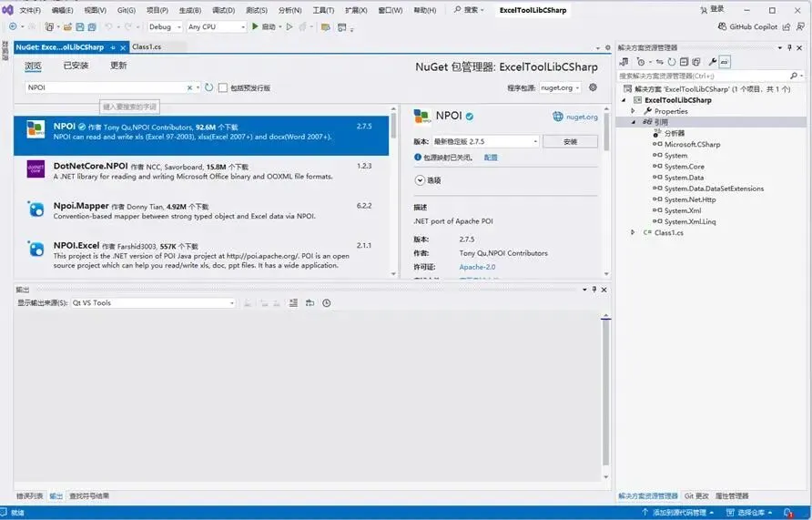Click the save file toolbar icon
The height and width of the screenshot is (520, 812).
pyautogui.click(x=80, y=26)
